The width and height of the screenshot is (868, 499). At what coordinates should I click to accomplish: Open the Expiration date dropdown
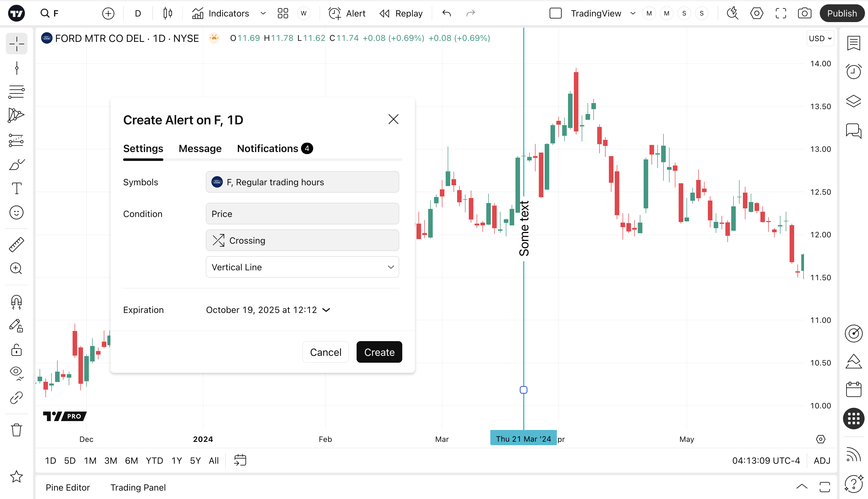click(268, 310)
